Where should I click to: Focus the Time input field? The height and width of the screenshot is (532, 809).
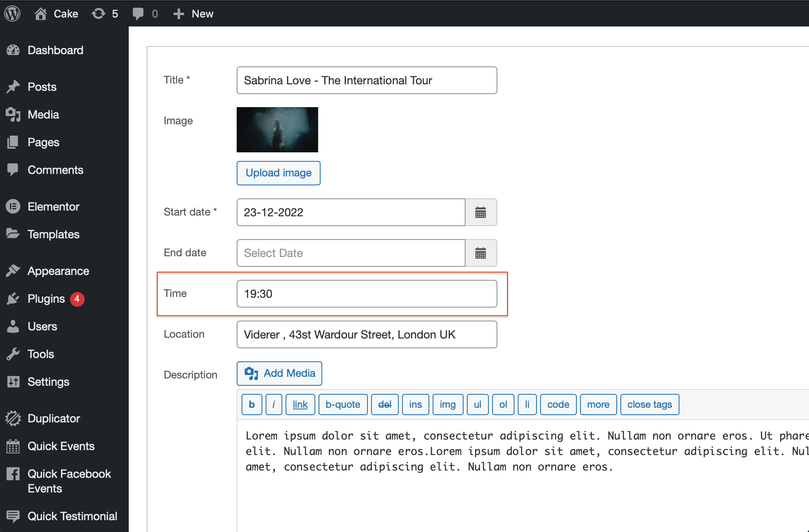(367, 294)
